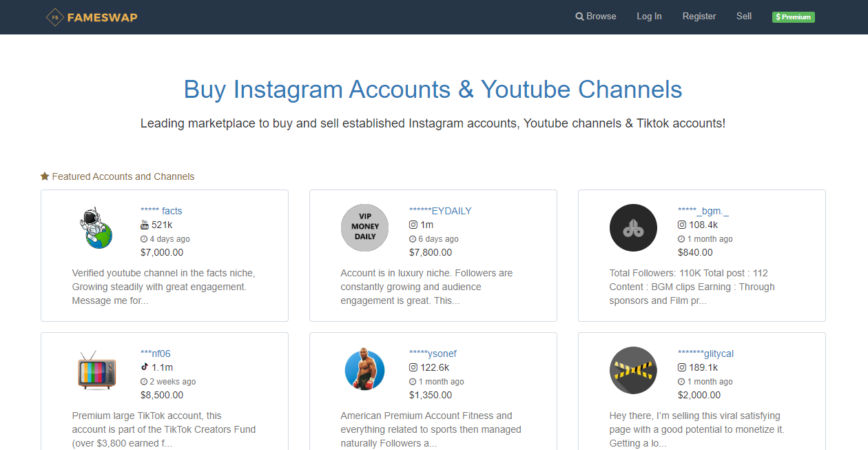This screenshot has width=868, height=450.
Task: Open the *****_bgm._ listing link
Action: (x=703, y=211)
